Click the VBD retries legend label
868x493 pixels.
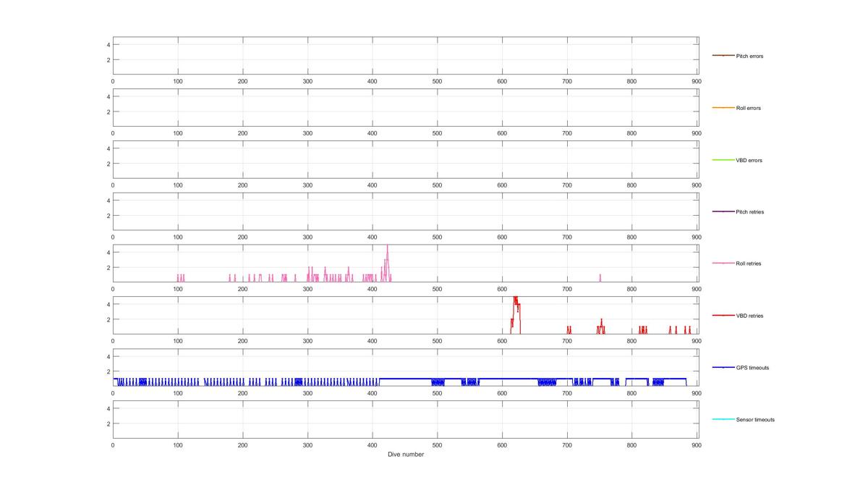pyautogui.click(x=749, y=316)
